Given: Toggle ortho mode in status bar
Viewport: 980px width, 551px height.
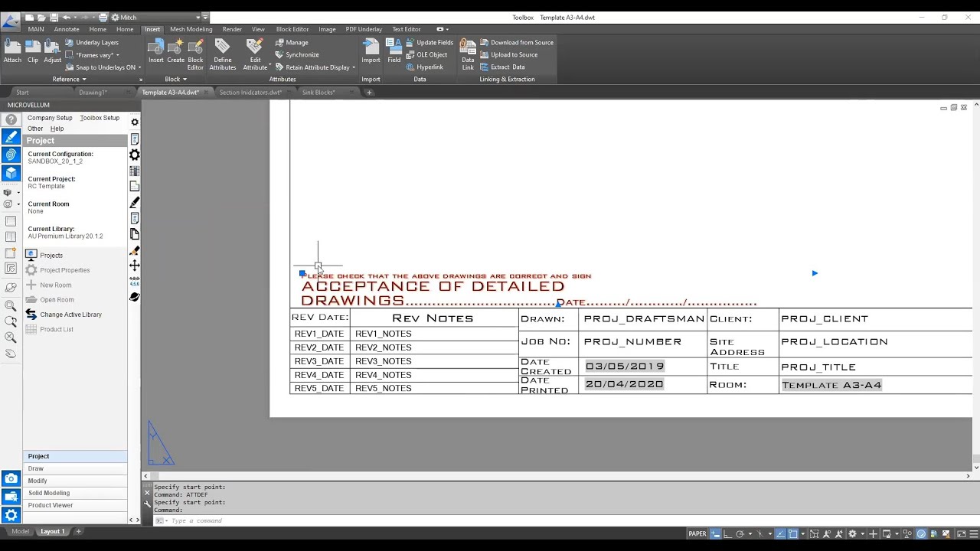Looking at the screenshot, I should tap(727, 533).
